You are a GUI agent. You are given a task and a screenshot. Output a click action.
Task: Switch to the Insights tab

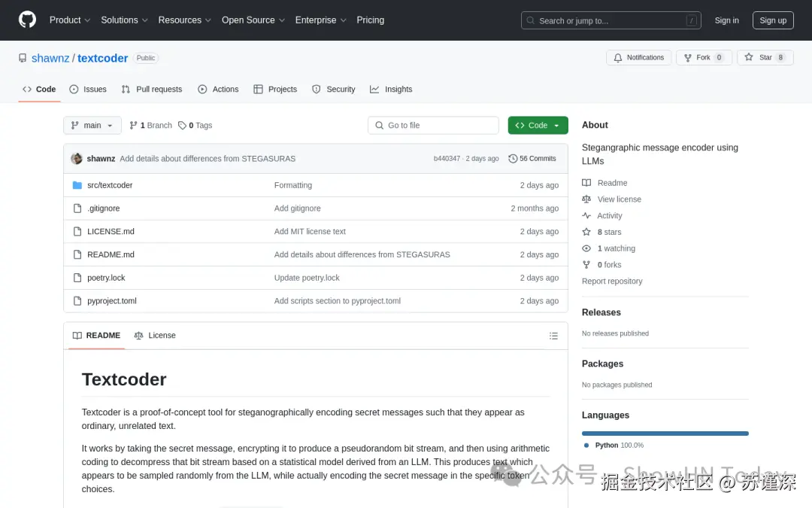391,89
